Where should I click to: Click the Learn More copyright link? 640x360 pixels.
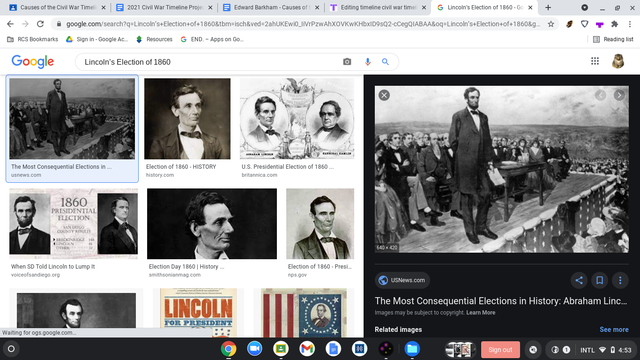(481, 313)
